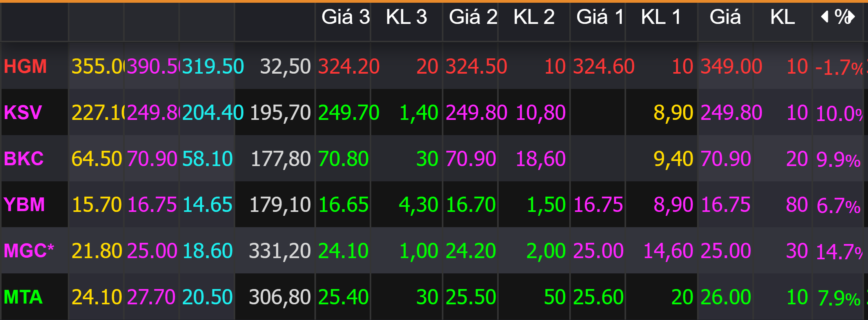868x320 pixels.
Task: Click the Giá 1 column header
Action: pyautogui.click(x=600, y=17)
